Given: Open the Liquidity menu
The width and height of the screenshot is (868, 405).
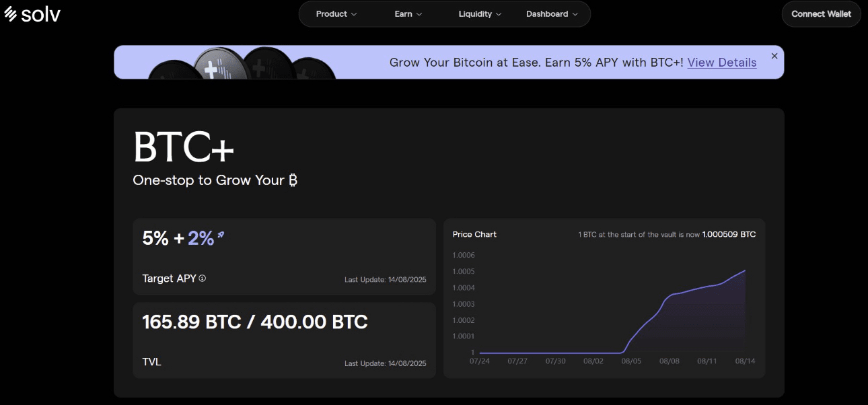Looking at the screenshot, I should tap(480, 13).
